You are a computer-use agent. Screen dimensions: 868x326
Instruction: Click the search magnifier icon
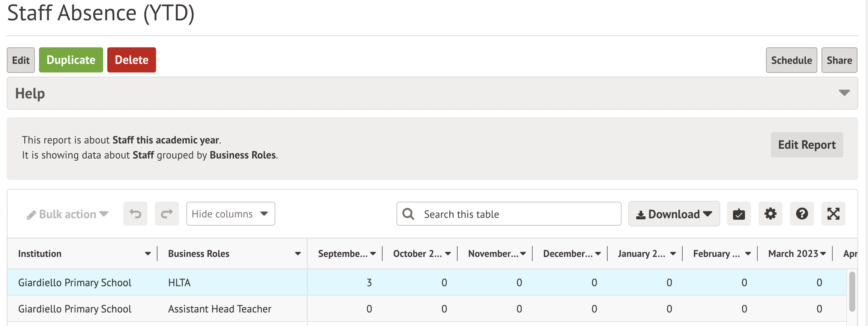(x=408, y=214)
